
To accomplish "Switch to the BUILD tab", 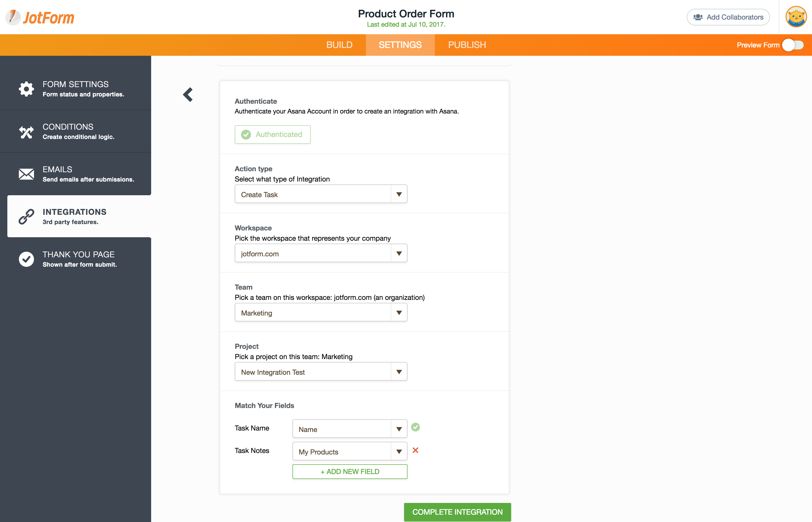I will (339, 45).
